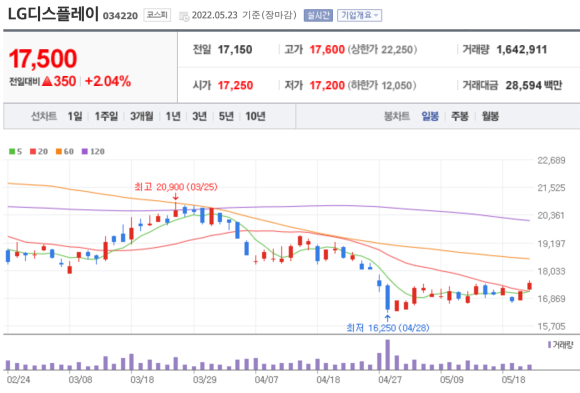Select the 3개월 line chart period
Image resolution: width=580 pixels, height=393 pixels.
(141, 117)
